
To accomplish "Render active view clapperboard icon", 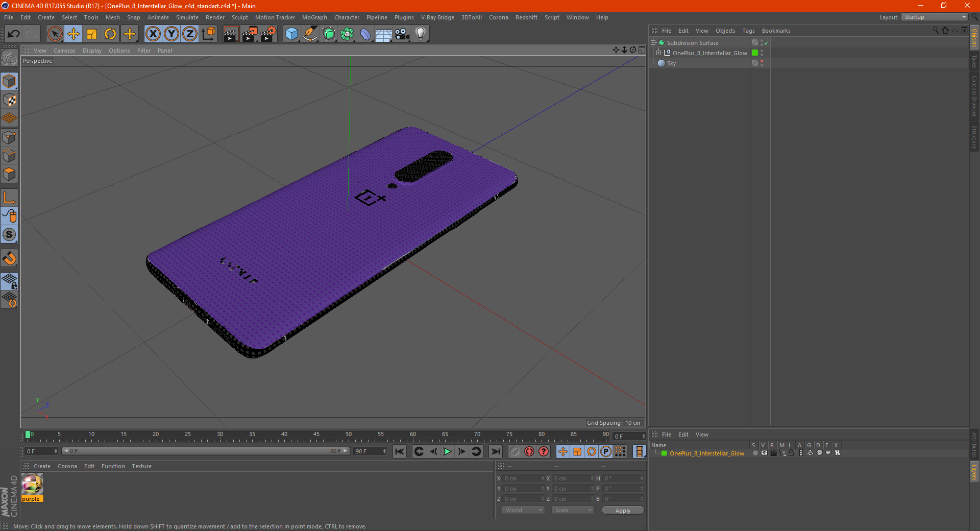I will (x=231, y=34).
